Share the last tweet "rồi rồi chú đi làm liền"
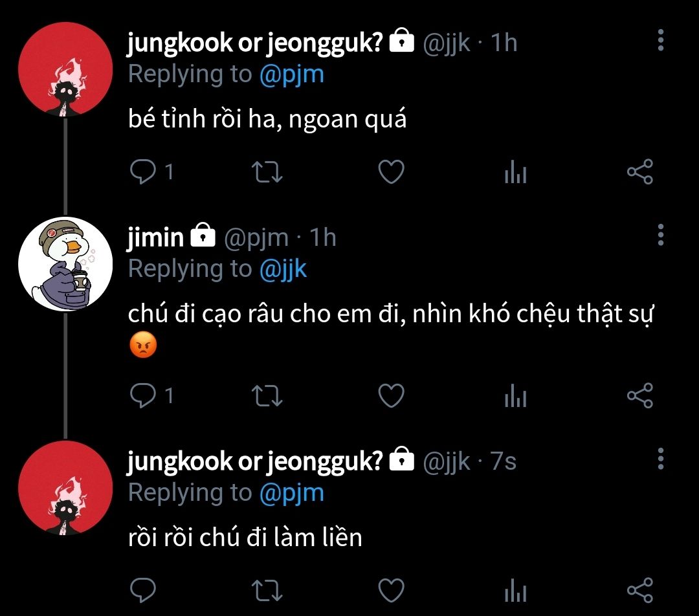Screen dimensions: 699x616 click(x=640, y=590)
